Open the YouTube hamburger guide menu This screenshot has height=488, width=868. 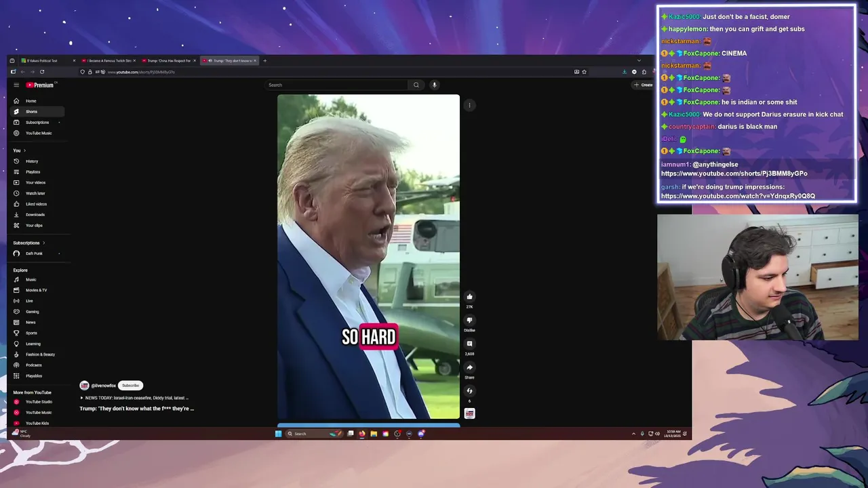coord(16,85)
